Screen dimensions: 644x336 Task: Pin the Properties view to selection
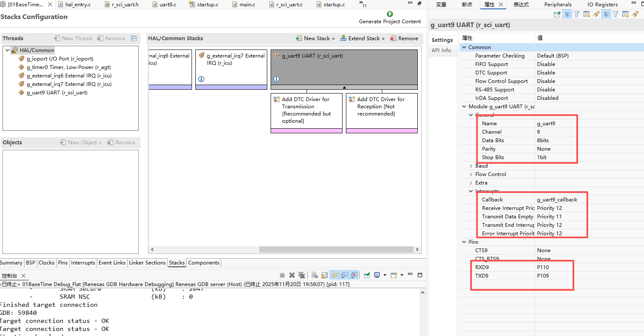point(557,14)
